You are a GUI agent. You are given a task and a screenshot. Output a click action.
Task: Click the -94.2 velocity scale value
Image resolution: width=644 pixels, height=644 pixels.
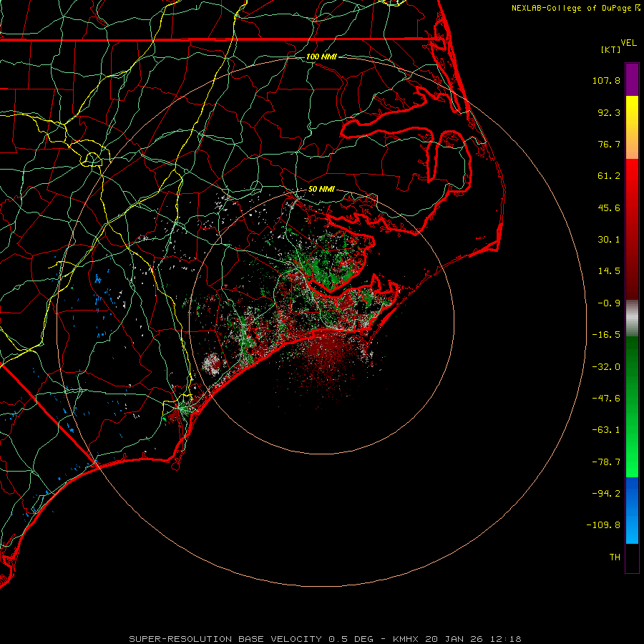(606, 494)
